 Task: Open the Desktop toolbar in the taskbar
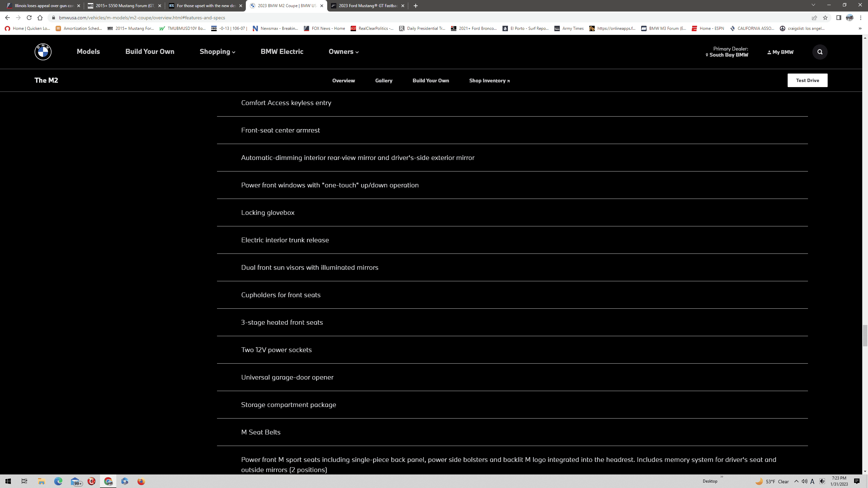(710, 481)
